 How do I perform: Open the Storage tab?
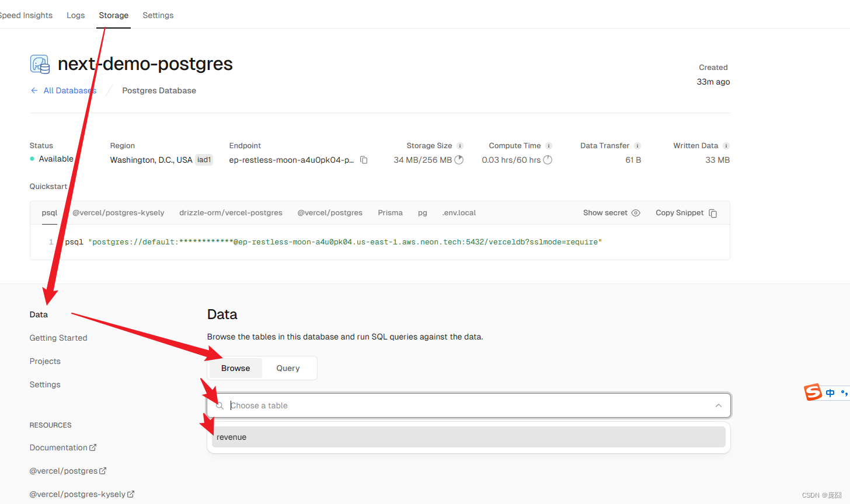pyautogui.click(x=114, y=15)
